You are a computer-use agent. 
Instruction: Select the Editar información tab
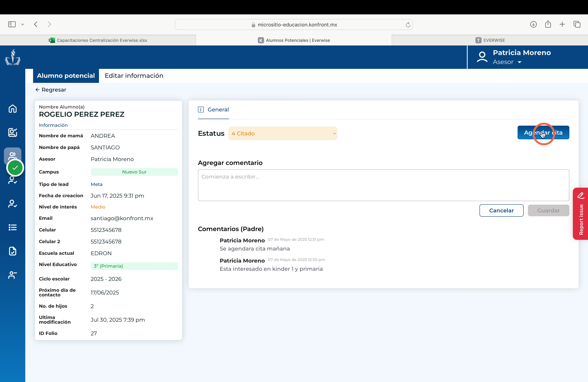pos(134,76)
